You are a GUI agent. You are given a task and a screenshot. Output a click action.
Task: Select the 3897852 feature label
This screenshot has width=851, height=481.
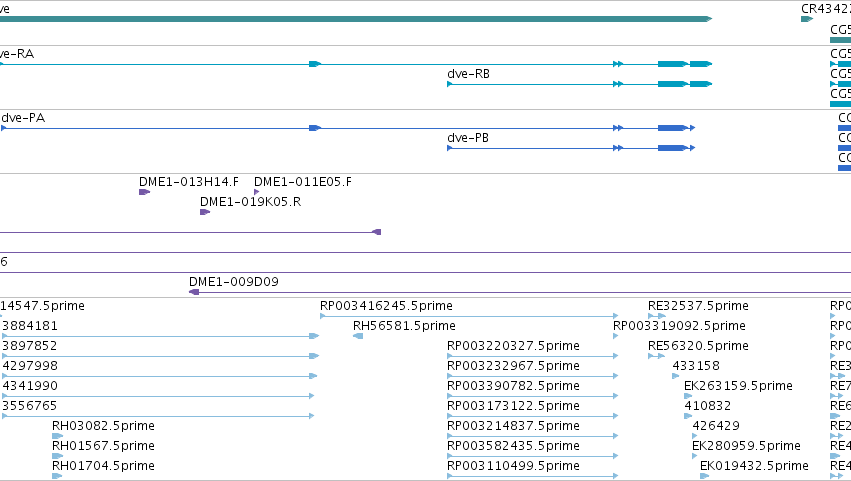point(30,346)
